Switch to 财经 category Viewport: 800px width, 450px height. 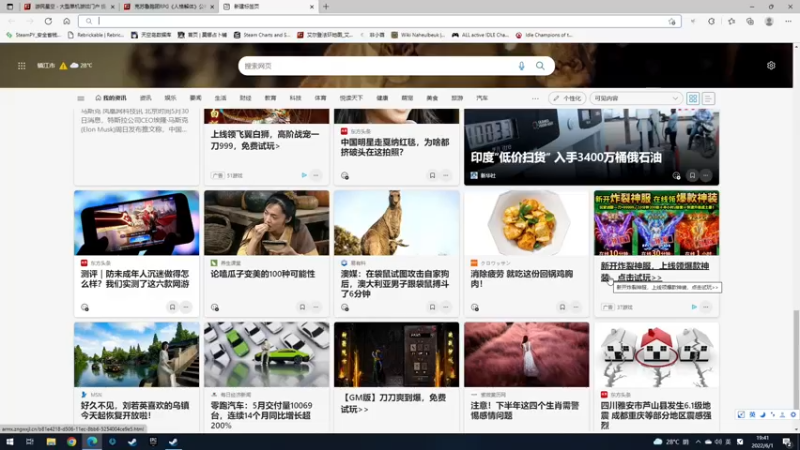(x=245, y=98)
